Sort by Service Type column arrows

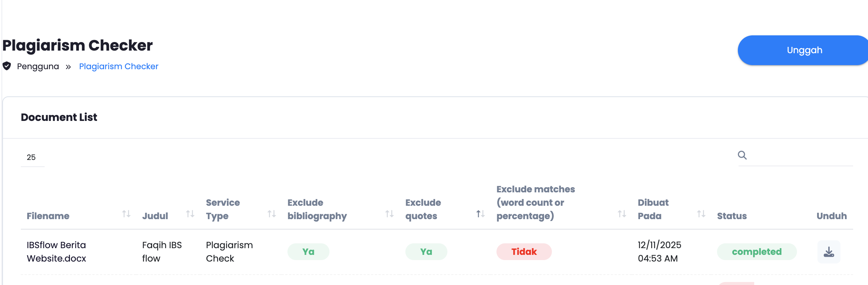272,214
